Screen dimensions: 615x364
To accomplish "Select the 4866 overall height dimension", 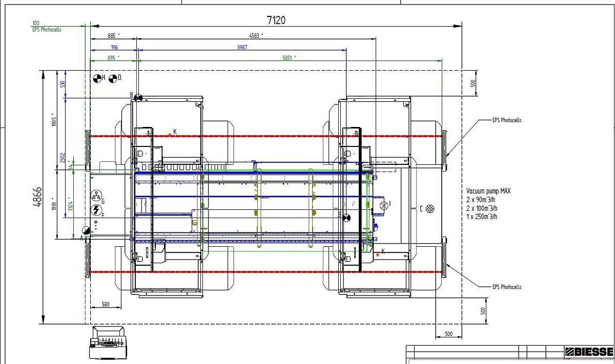I will (37, 196).
